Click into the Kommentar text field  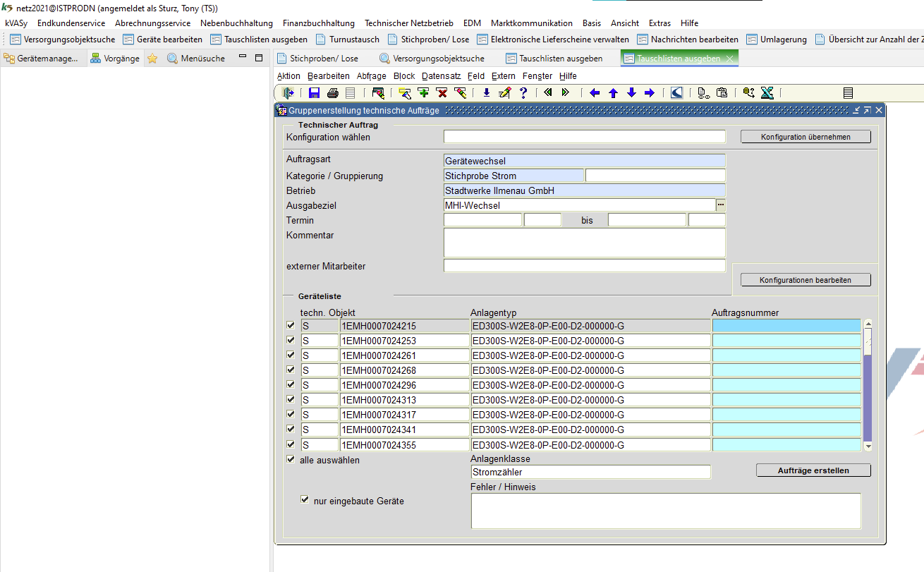(x=584, y=242)
